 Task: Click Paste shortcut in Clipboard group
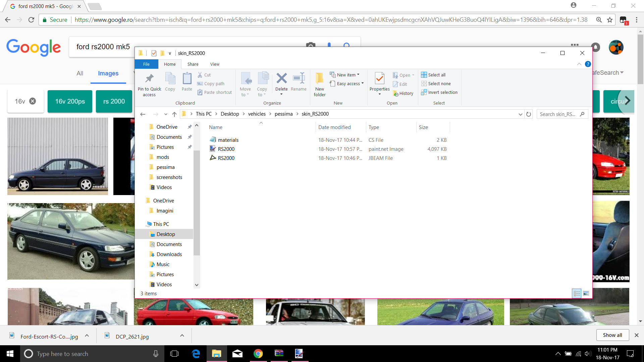(215, 92)
